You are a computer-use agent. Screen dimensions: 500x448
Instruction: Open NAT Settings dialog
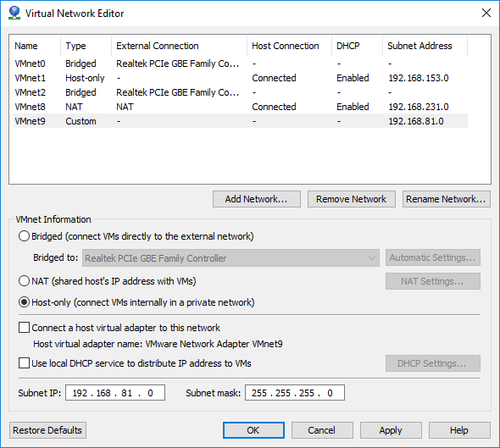[433, 281]
